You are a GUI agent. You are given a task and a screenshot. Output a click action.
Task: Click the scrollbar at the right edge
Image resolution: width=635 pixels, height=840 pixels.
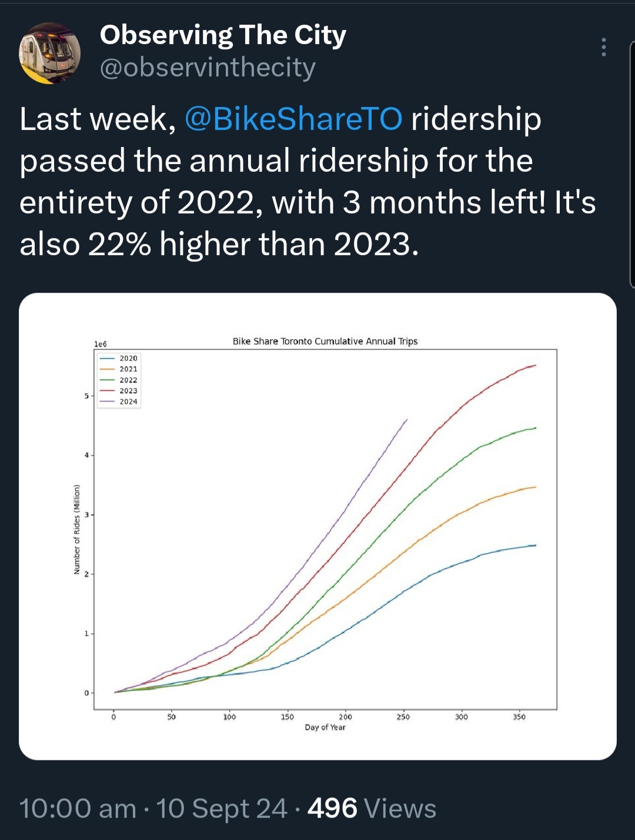pos(632,165)
